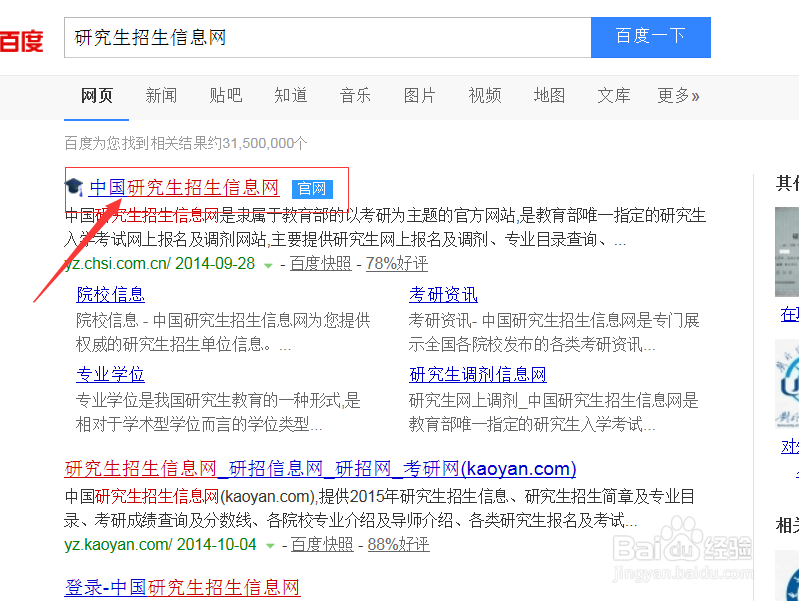Image resolution: width=799 pixels, height=601 pixels.
Task: Open the 专业学位 sublink
Action: (111, 374)
